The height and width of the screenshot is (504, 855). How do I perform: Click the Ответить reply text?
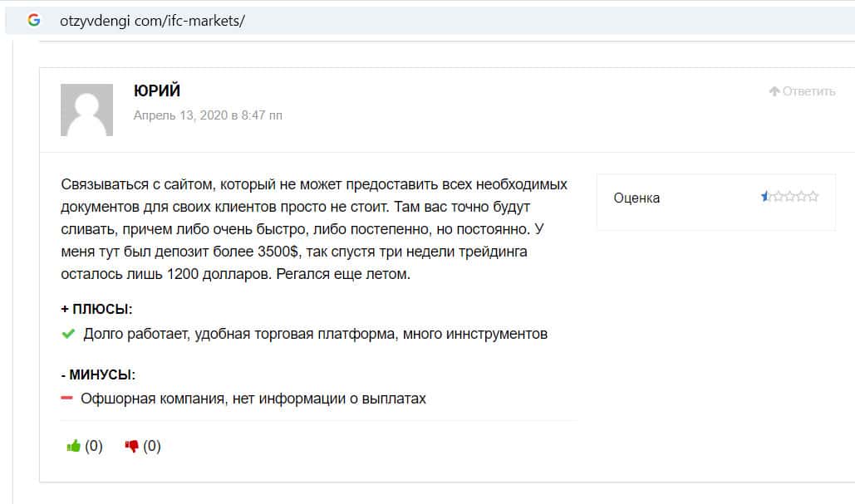[x=808, y=91]
